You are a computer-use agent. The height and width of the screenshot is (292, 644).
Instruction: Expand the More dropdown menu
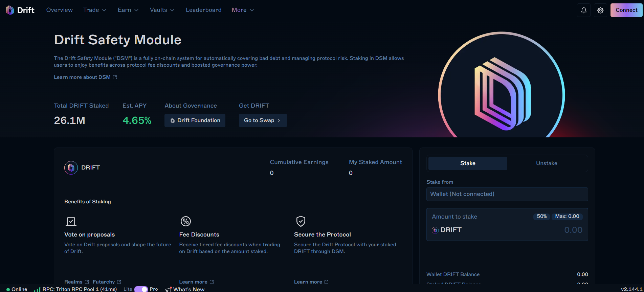tap(243, 10)
